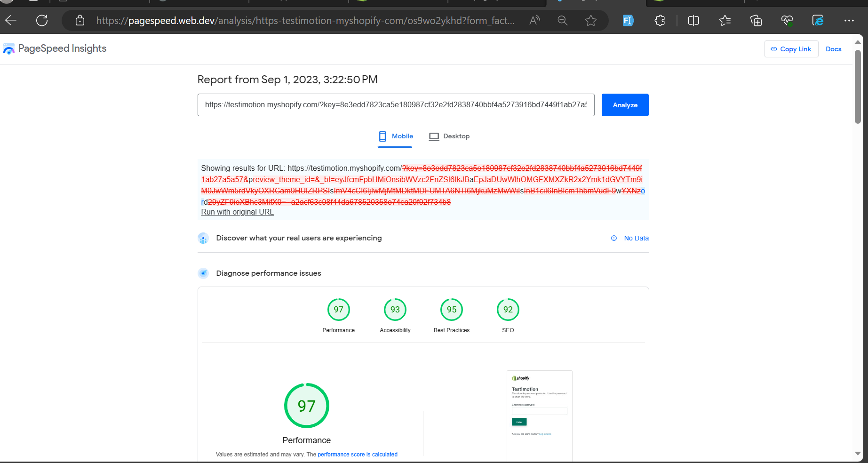
Task: Click the zoom magnifier icon in address bar
Action: pyautogui.click(x=563, y=20)
